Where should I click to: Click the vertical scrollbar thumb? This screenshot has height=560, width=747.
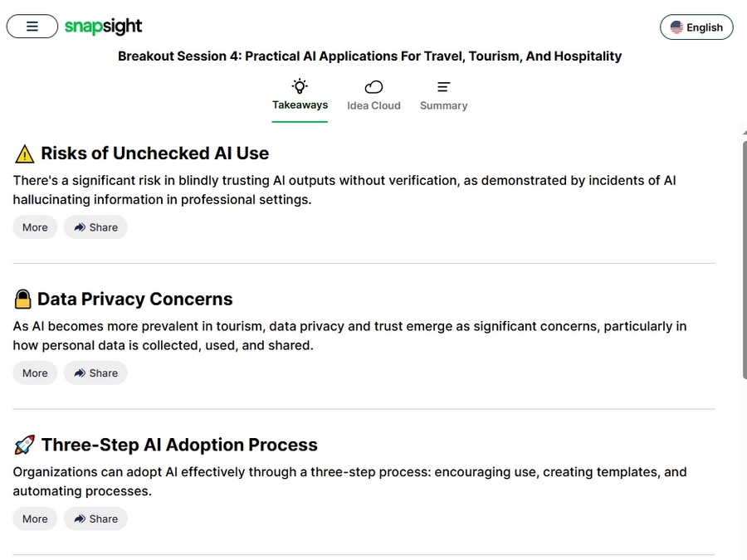[x=745, y=260]
